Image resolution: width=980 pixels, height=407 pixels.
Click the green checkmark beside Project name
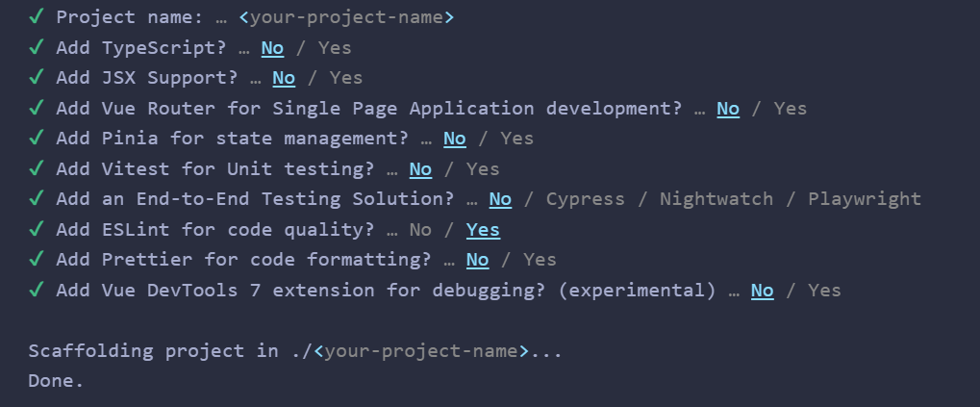click(x=36, y=17)
